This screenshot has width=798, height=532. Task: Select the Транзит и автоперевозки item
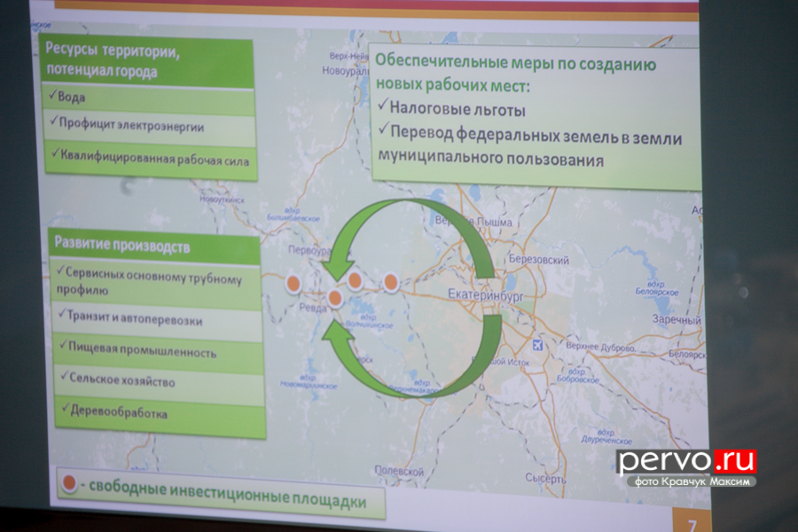tap(133, 319)
